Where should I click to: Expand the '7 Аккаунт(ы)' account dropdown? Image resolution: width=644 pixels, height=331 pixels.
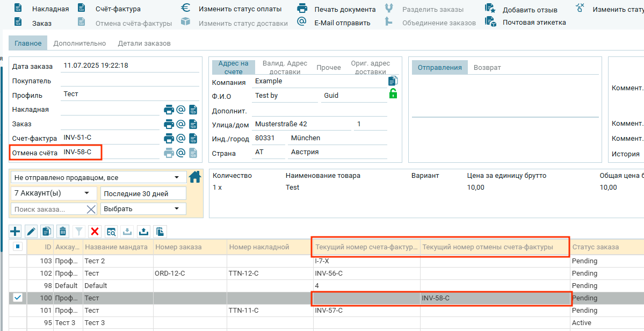[53, 193]
